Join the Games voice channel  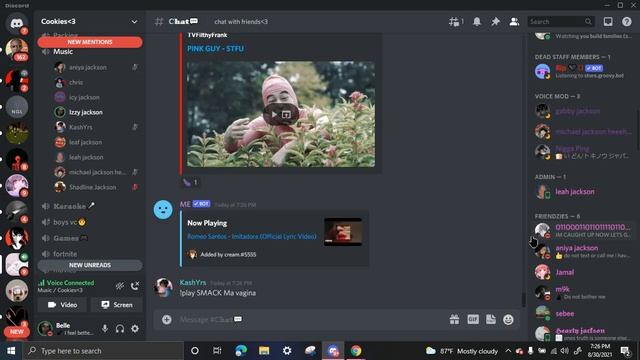[65, 238]
